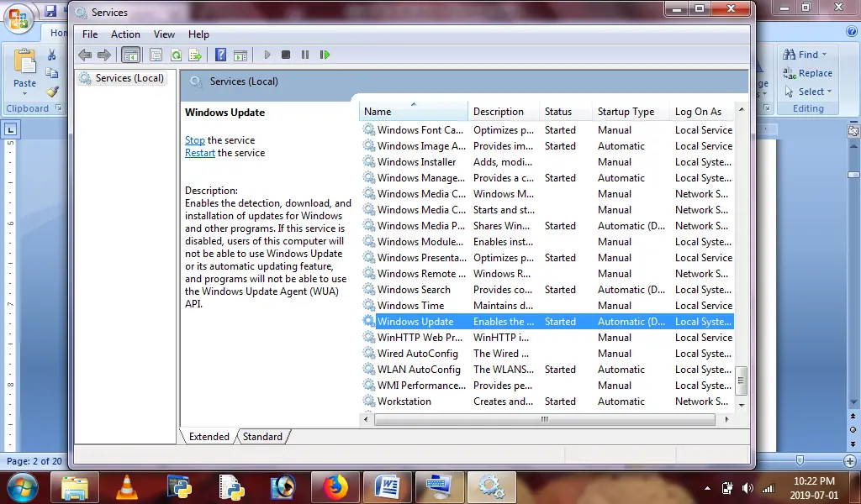Screen dimensions: 861x504
Task: Select the Wired AutoConfig service row
Action: point(547,353)
